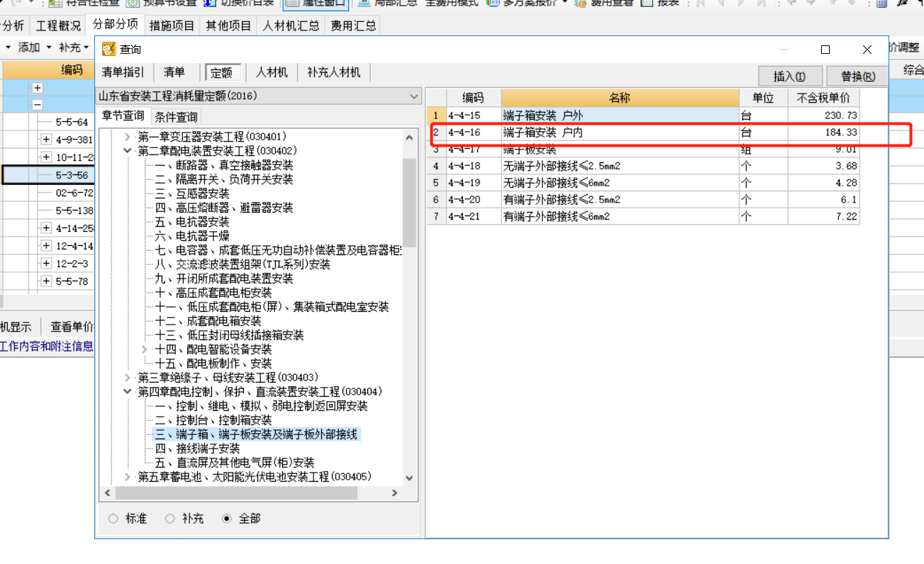Select row 4-4-18 无端子外部接线≤2.5mm2
Screen dimensions: 924x564
(x=642, y=166)
